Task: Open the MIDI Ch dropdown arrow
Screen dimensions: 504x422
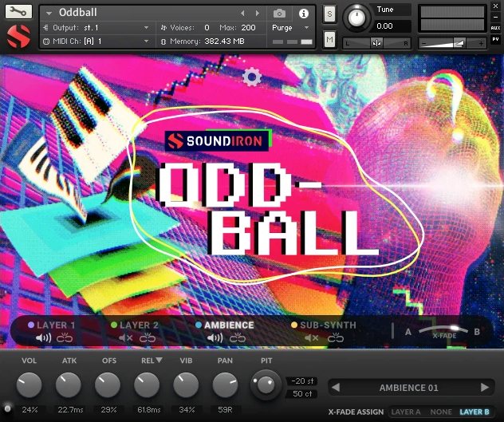Action: [146, 41]
